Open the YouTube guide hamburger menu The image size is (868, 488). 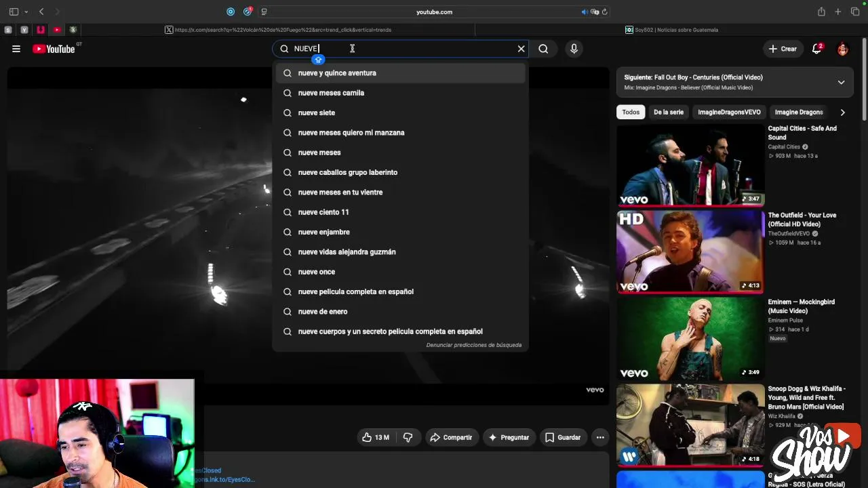(16, 49)
